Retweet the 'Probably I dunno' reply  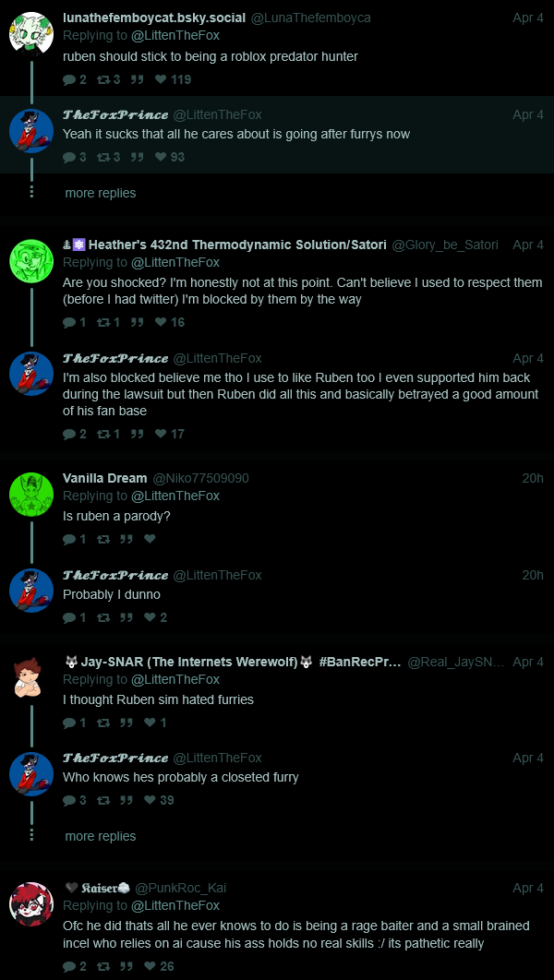[x=103, y=617]
